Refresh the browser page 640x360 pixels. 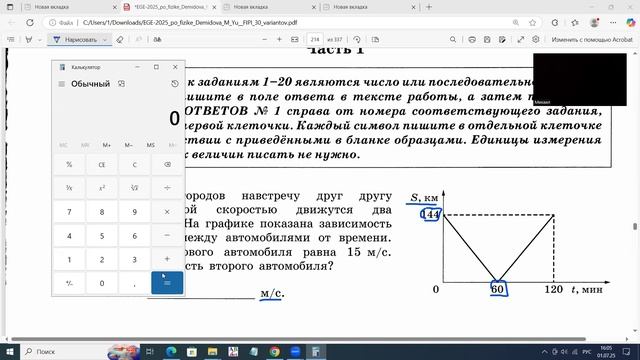[30, 23]
